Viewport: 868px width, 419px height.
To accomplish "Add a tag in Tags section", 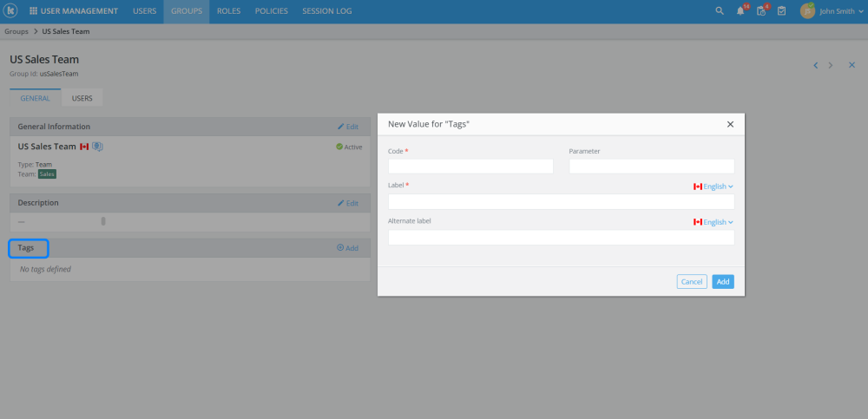I will pyautogui.click(x=348, y=248).
